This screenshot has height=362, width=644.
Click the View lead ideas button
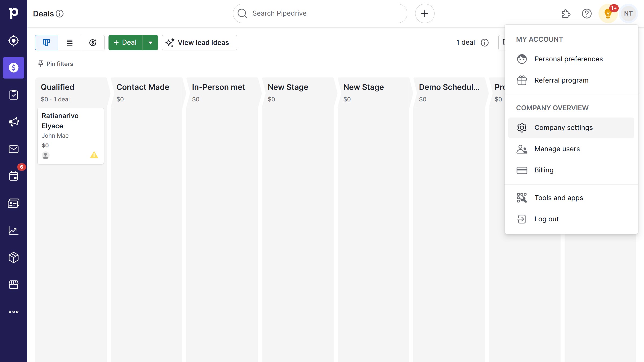pyautogui.click(x=199, y=42)
